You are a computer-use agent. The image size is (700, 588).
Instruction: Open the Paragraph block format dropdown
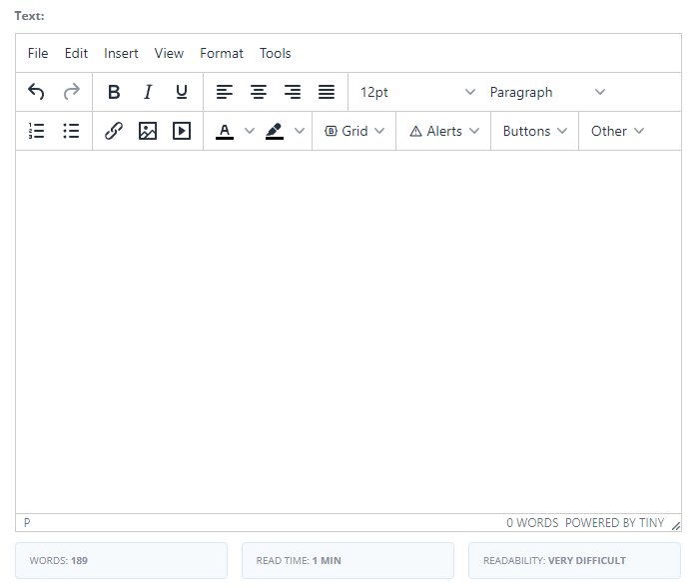click(x=547, y=92)
